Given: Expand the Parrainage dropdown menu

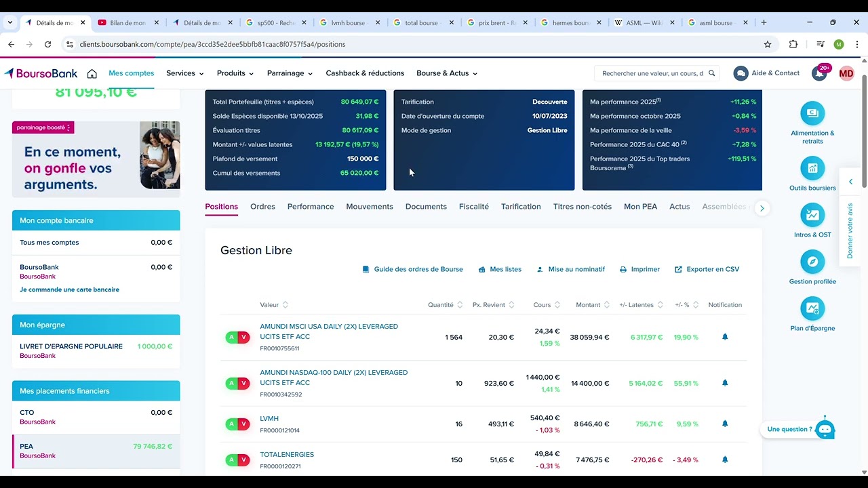Looking at the screenshot, I should 290,73.
